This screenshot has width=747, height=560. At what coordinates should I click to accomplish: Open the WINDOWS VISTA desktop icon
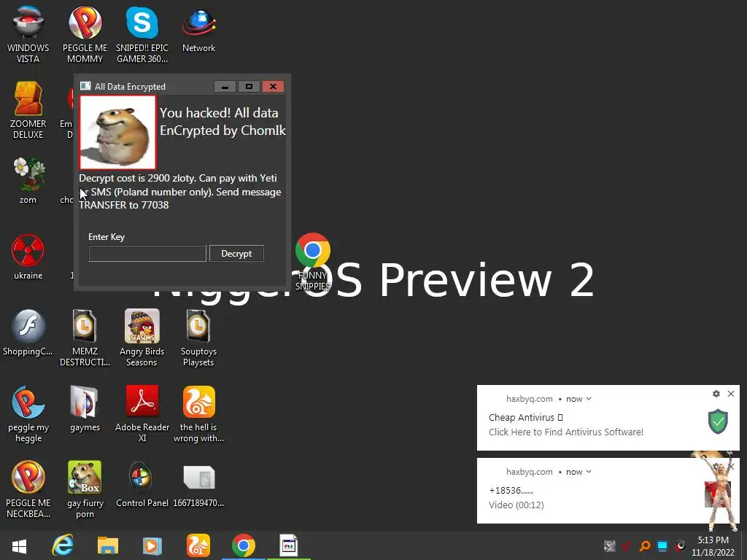point(28,34)
